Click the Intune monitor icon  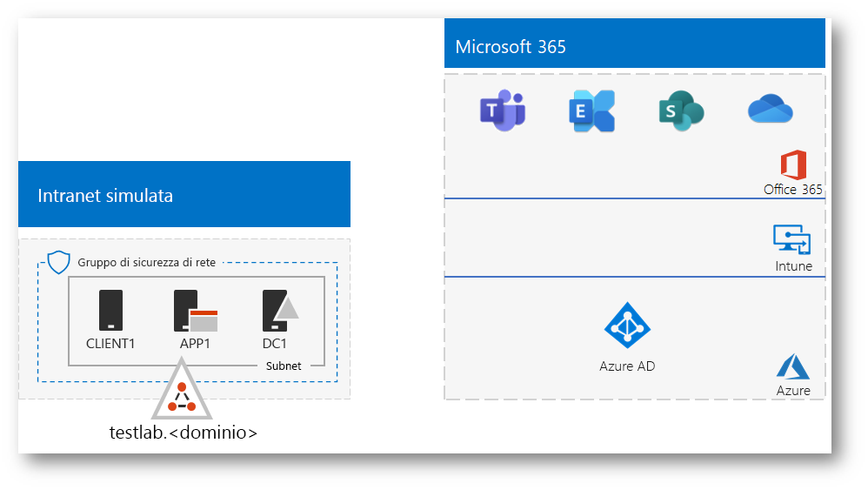[792, 239]
